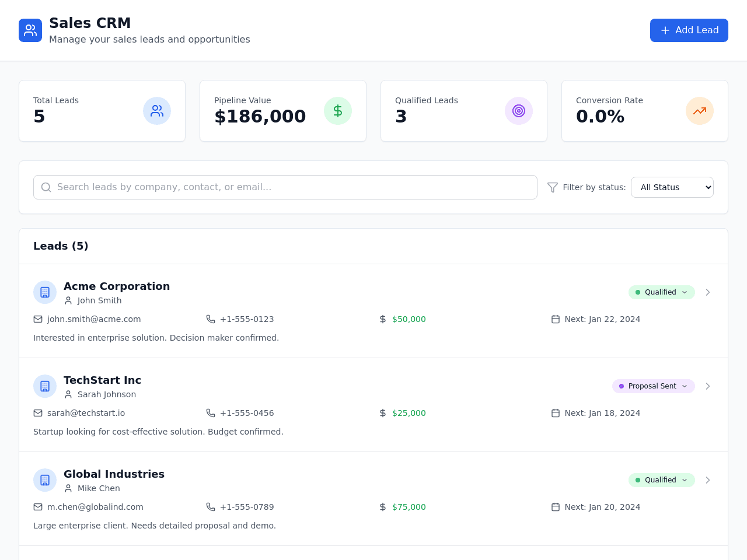Viewport: 747px width, 560px height.
Task: Click the calendar icon beside Jan 20, 2024
Action: click(x=556, y=507)
